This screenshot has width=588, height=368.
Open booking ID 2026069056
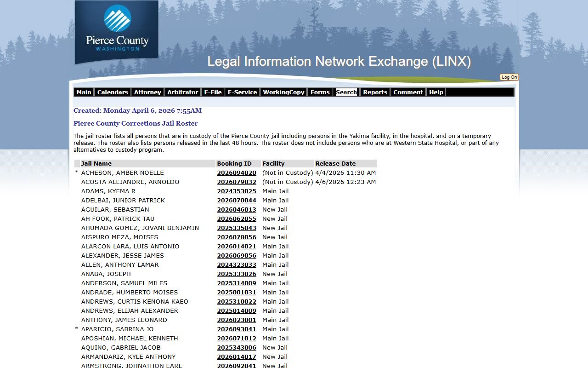coord(237,256)
